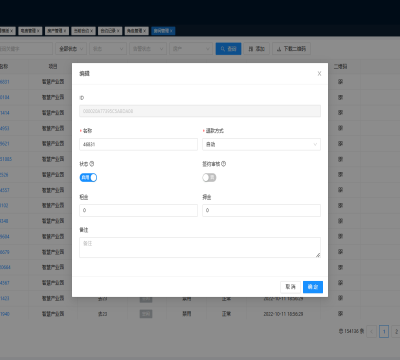Focus the keyword search box in background
This screenshot has height=360, width=400.
tap(26, 49)
